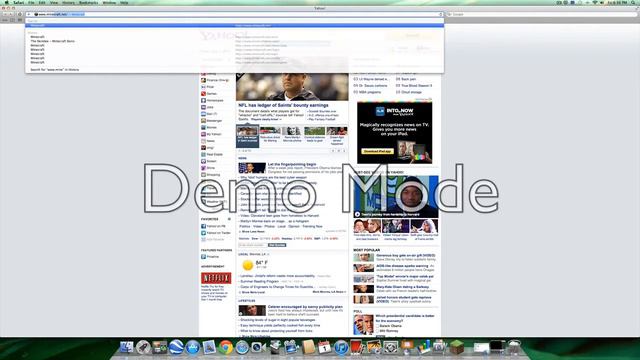Open the Window menu
The image size is (640, 360).
click(109, 2)
